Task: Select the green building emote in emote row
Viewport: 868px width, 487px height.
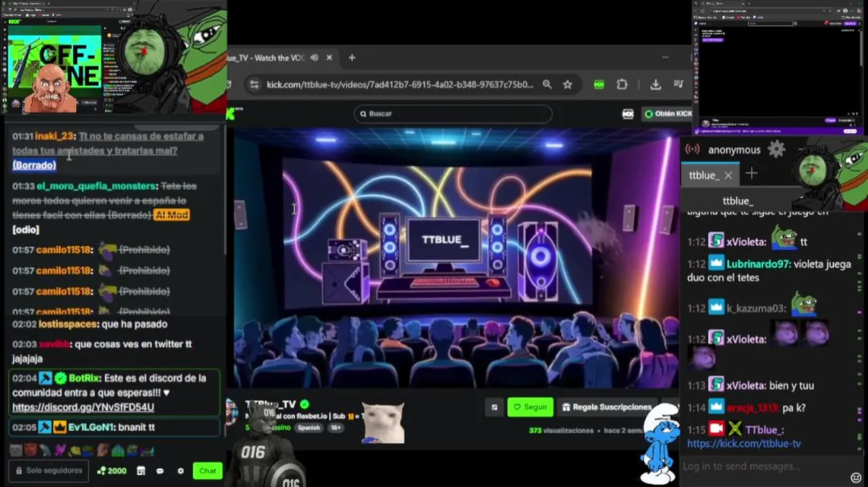Action: pyautogui.click(x=117, y=450)
